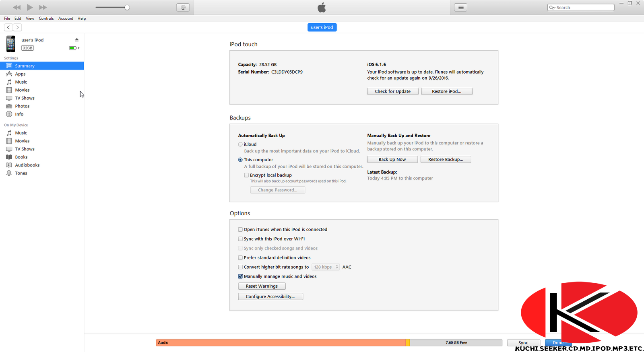
Task: Click the 7.60 GB Free storage segment
Action: tap(456, 343)
